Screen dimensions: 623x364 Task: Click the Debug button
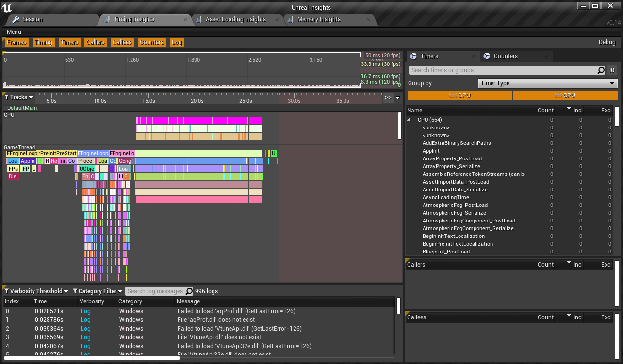607,43
